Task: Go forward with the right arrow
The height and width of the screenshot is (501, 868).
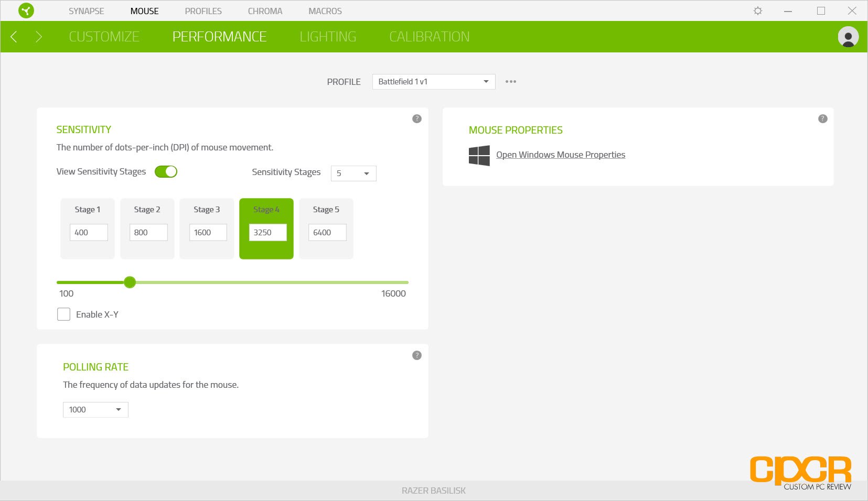Action: [38, 37]
